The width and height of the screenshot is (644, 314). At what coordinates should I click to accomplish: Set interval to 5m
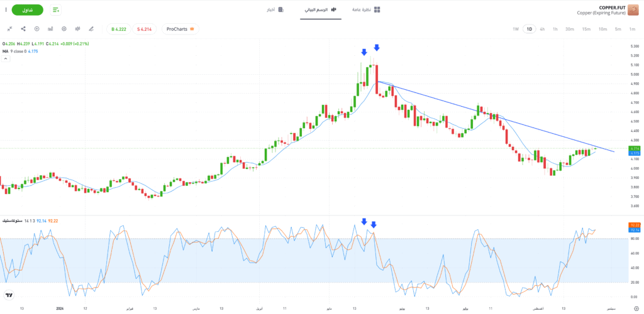618,29
